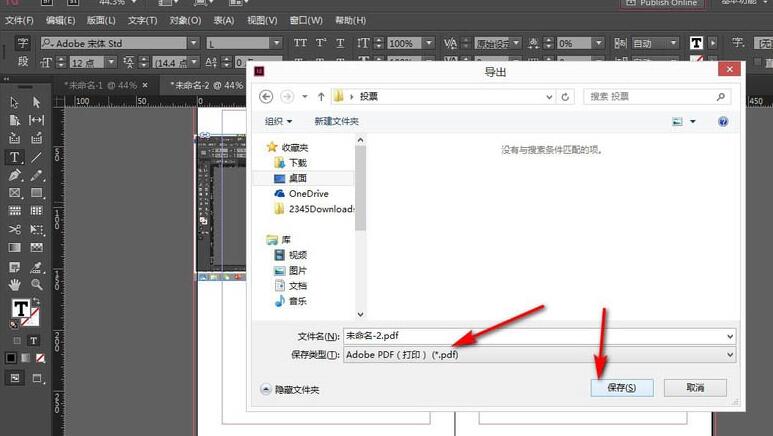The width and height of the screenshot is (773, 436).
Task: Click the Underline T icon
Action: 340,43
